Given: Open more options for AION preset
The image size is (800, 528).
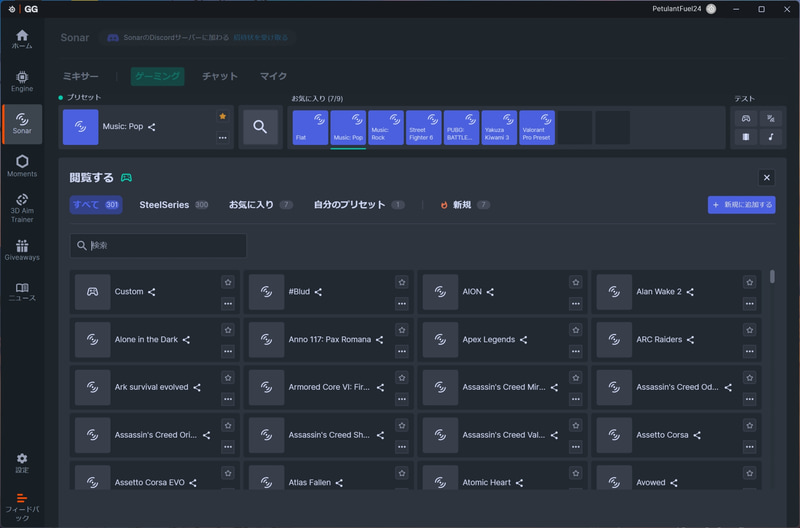Looking at the screenshot, I should pos(576,304).
